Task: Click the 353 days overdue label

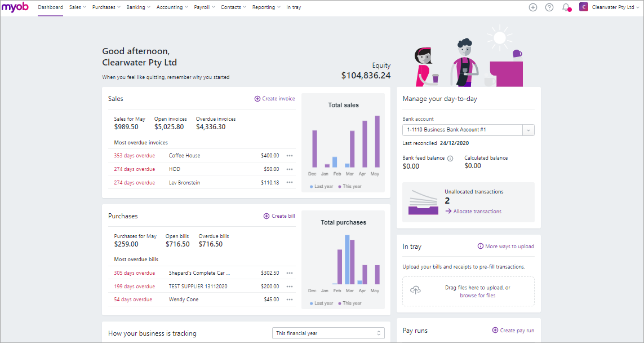Action: click(x=135, y=156)
